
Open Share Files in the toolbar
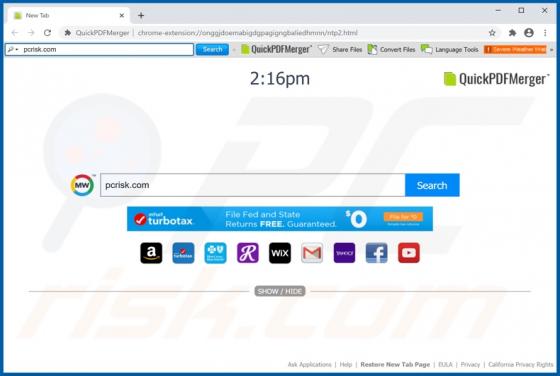(340, 50)
